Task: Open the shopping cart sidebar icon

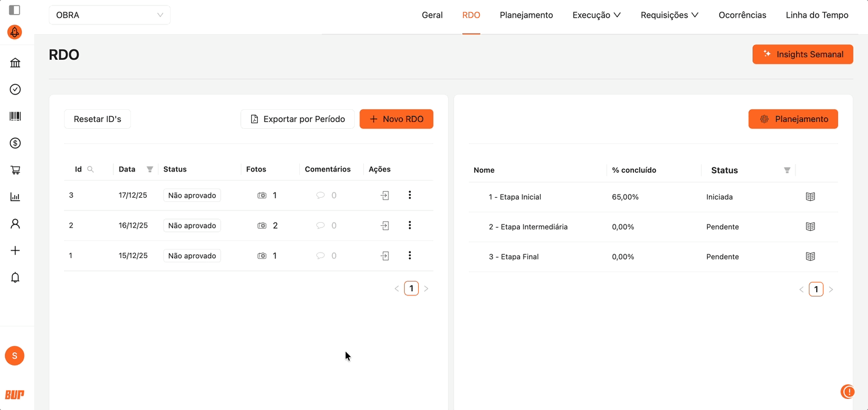Action: coord(15,170)
